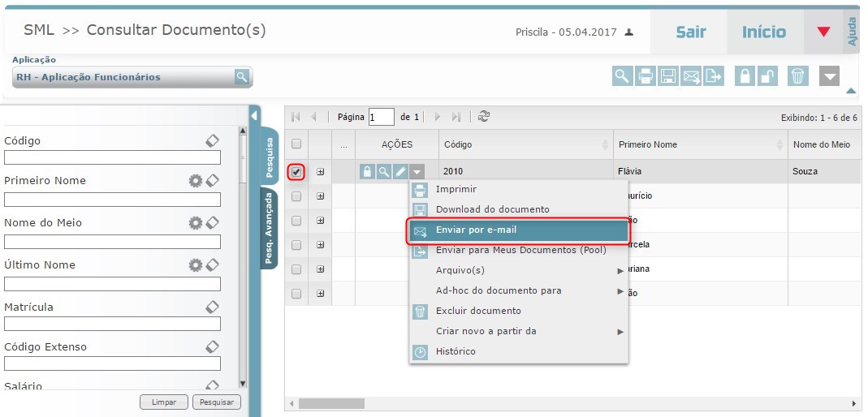Expand row 2010 with the plus icon

pyautogui.click(x=321, y=172)
